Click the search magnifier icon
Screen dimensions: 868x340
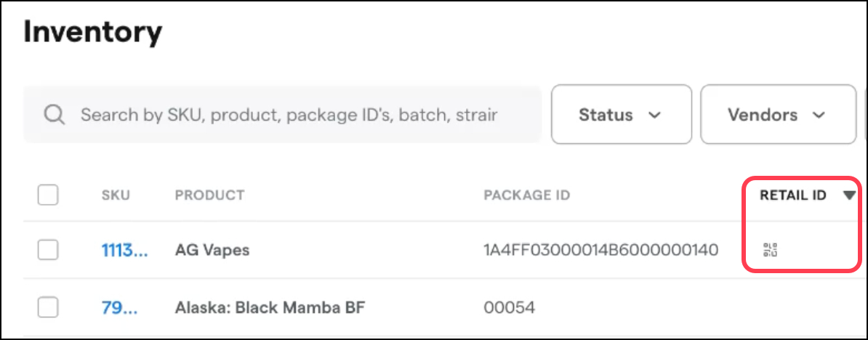coord(54,115)
